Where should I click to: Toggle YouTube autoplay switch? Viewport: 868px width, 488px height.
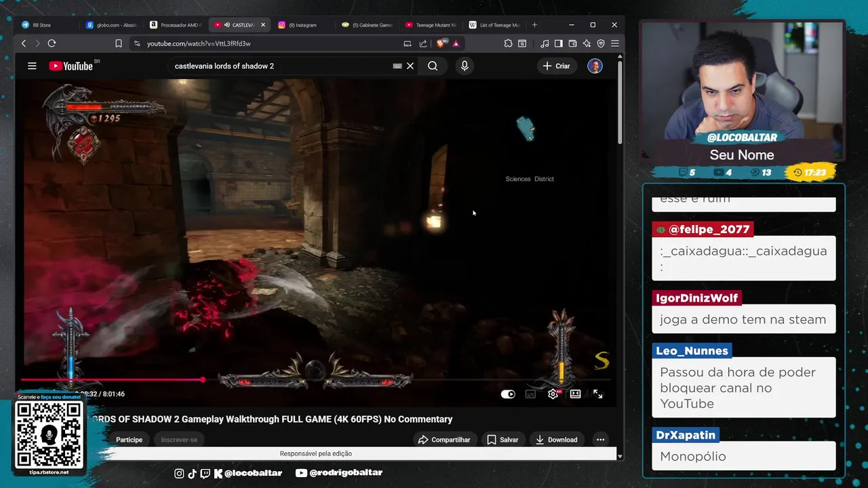tap(508, 394)
